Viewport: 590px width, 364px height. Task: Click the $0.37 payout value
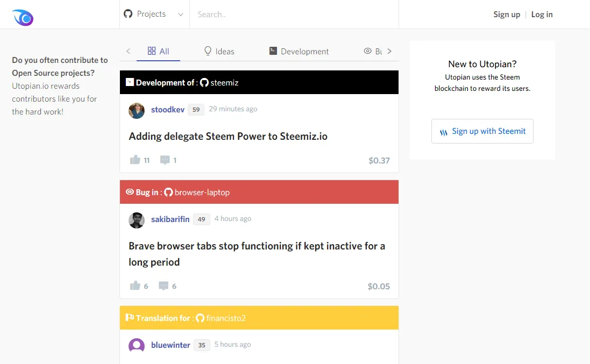[x=379, y=161]
